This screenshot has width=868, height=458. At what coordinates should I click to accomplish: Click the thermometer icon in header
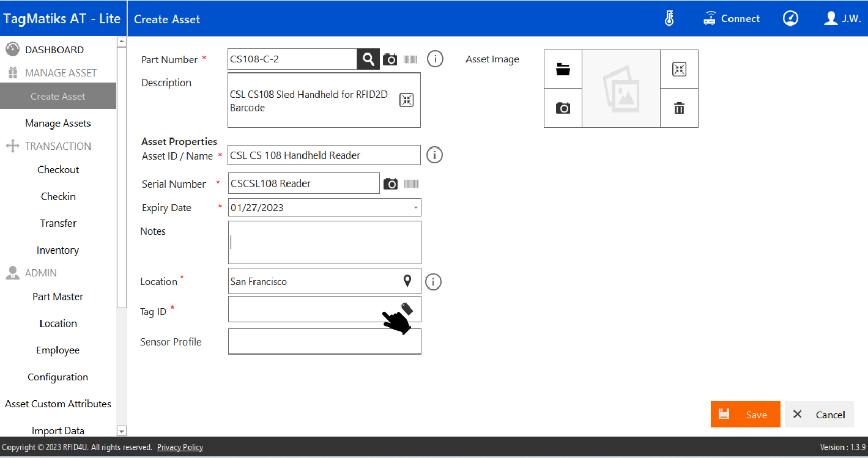click(x=669, y=18)
